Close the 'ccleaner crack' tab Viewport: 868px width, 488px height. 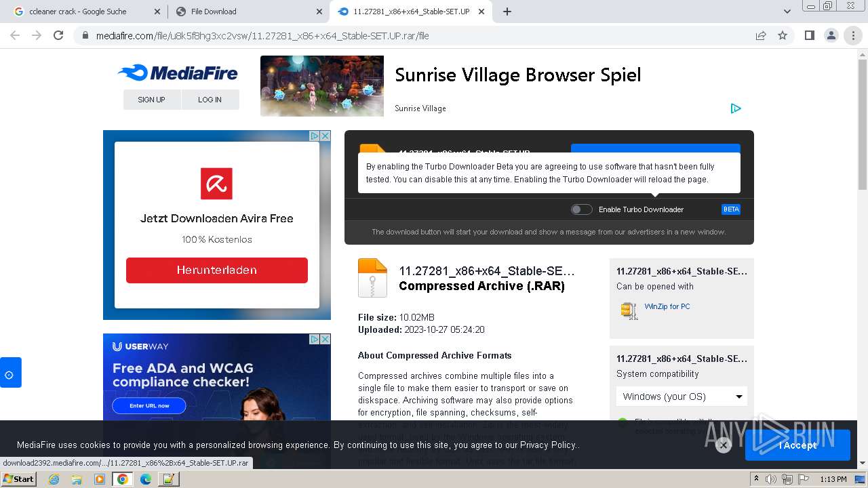point(157,12)
